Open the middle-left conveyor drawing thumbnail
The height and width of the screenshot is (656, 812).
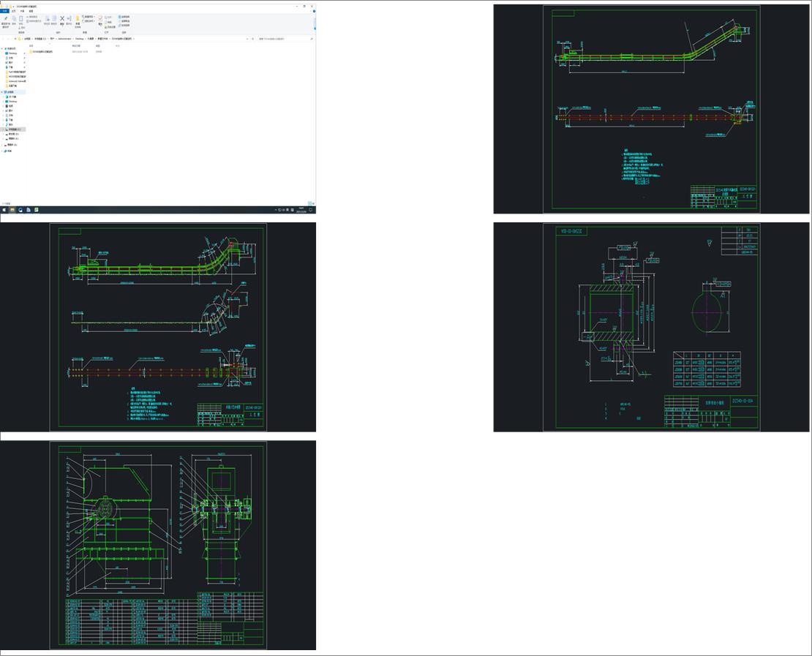point(158,327)
